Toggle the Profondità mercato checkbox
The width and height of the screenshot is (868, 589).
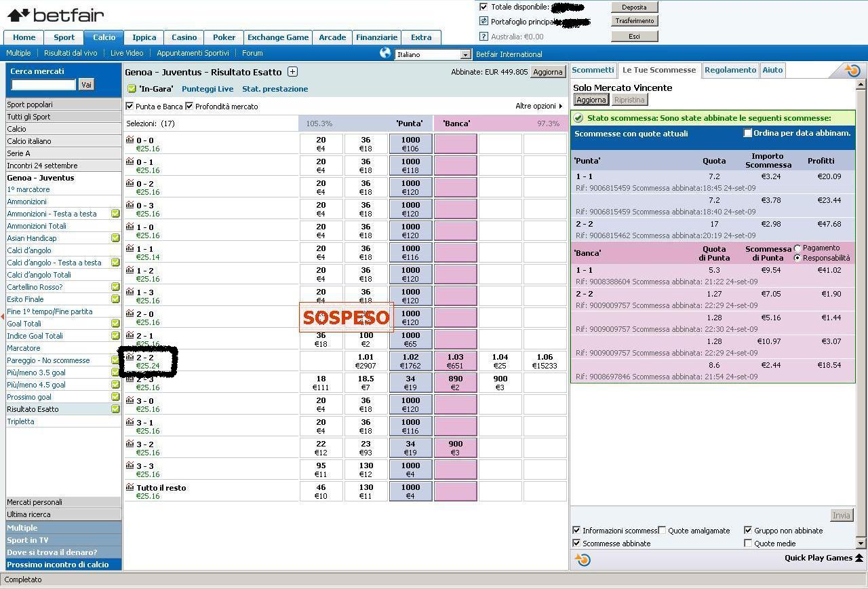click(x=189, y=107)
